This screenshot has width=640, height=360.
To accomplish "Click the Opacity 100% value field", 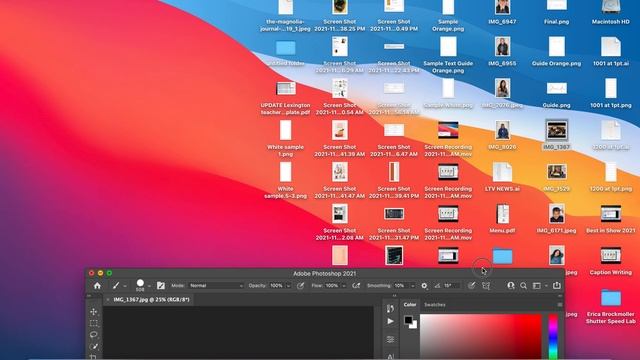I will (276, 286).
